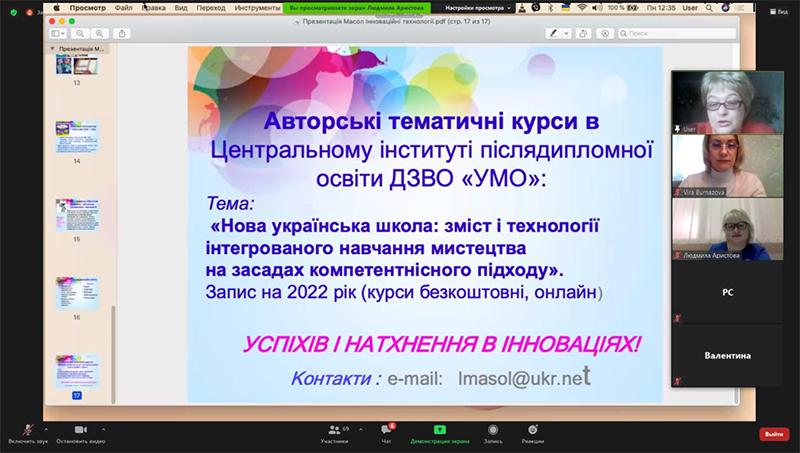Open the Apple menu

(57, 8)
